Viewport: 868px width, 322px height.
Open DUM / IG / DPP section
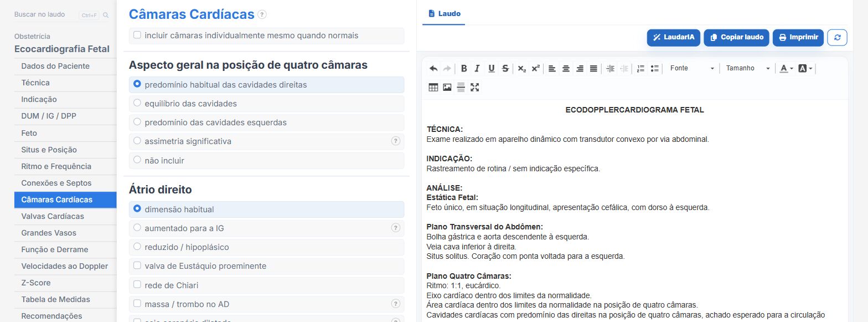click(65, 116)
